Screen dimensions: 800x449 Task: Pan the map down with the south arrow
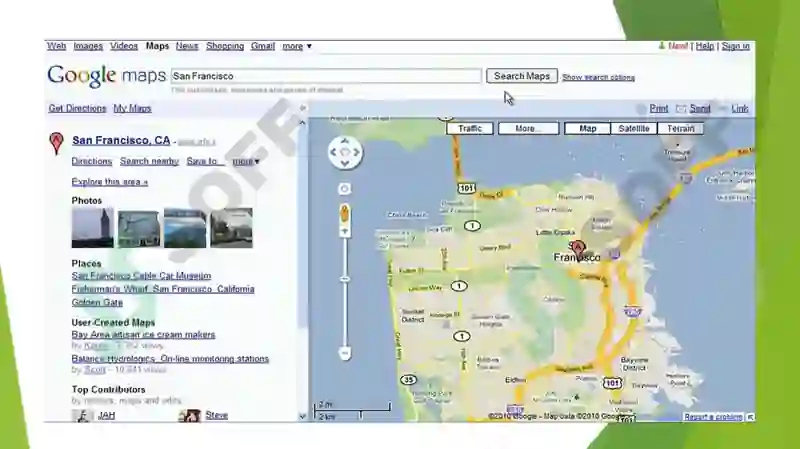click(345, 163)
